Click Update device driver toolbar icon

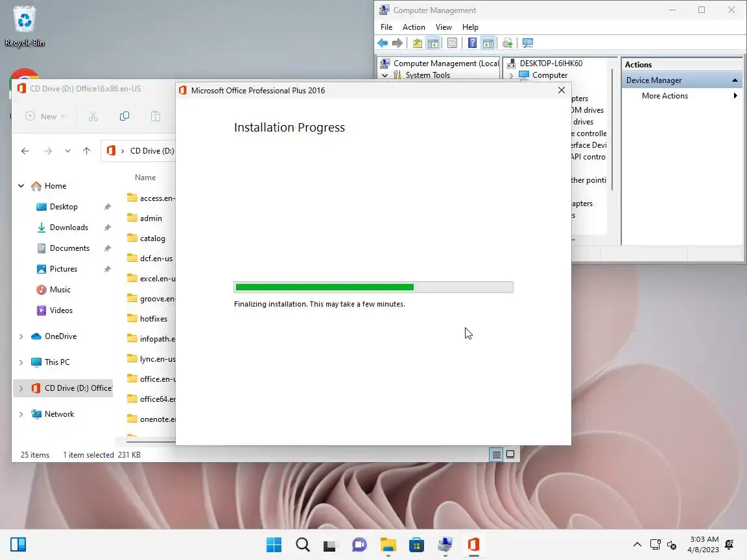[x=507, y=43]
